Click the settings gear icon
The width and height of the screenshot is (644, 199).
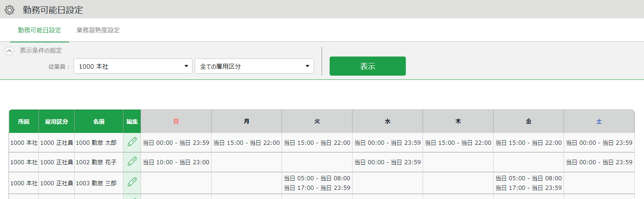tap(10, 10)
